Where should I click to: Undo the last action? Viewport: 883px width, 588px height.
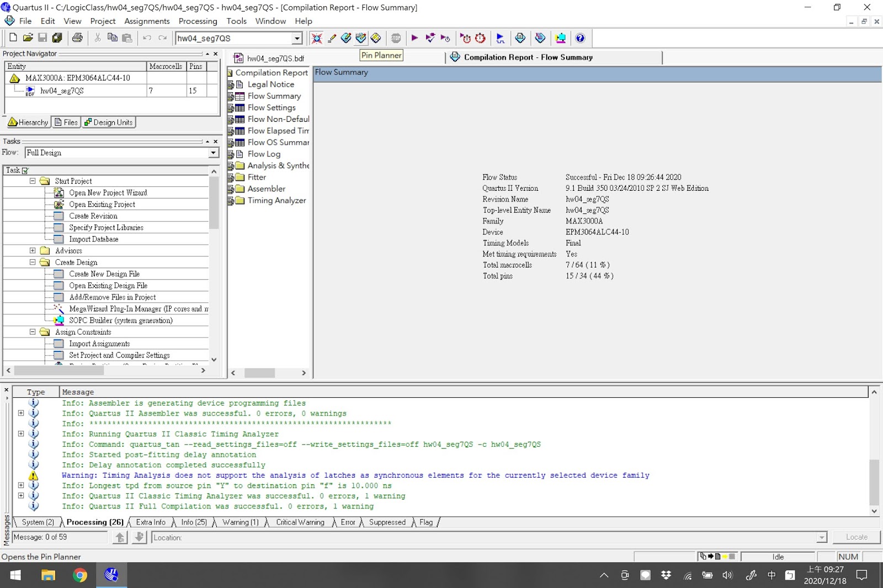click(x=147, y=38)
